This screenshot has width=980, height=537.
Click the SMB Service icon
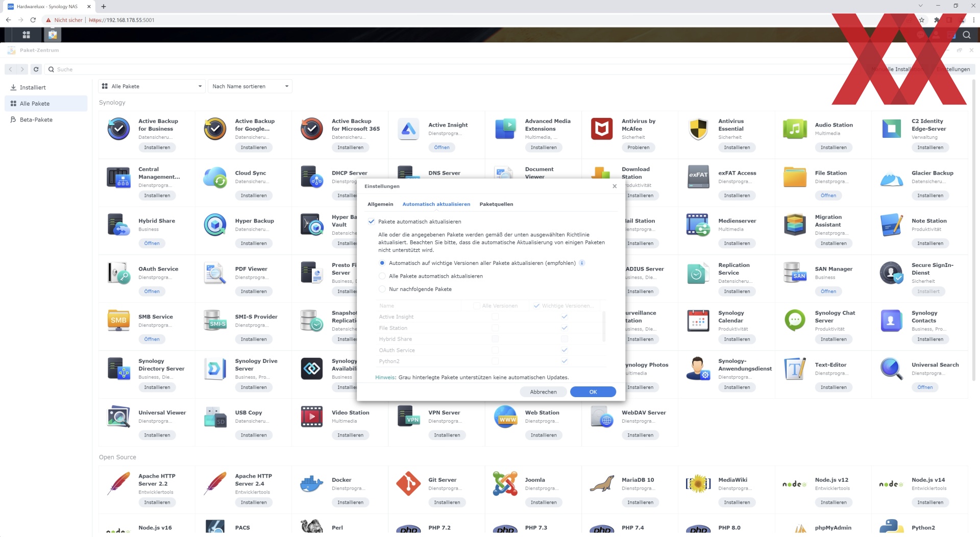118,321
